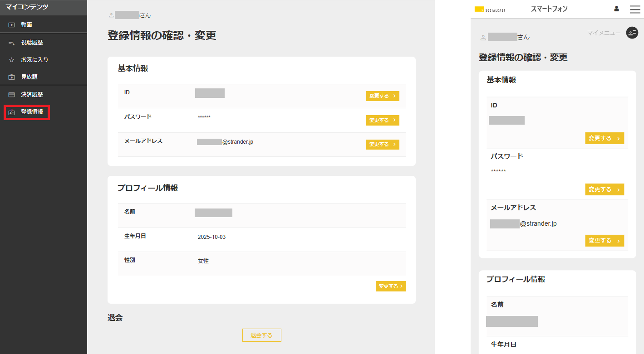Viewport: 644px width, 354px height.
Task: Click smartphone 変更する button for email address
Action: [604, 241]
